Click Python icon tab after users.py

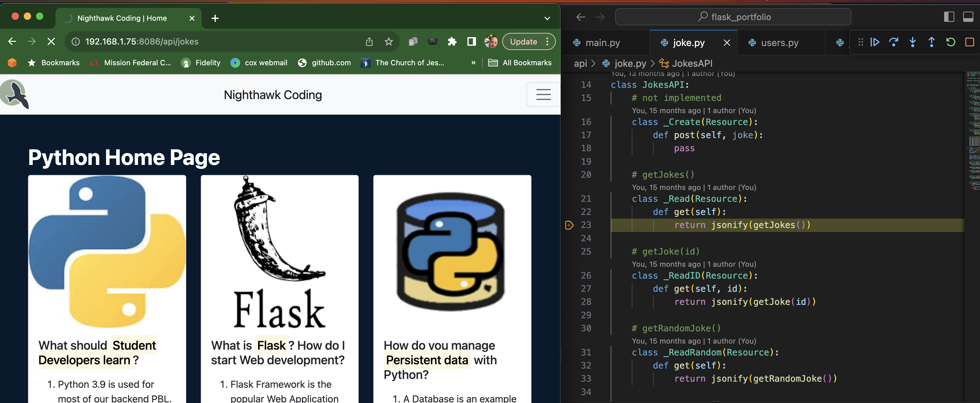pyautogui.click(x=840, y=43)
